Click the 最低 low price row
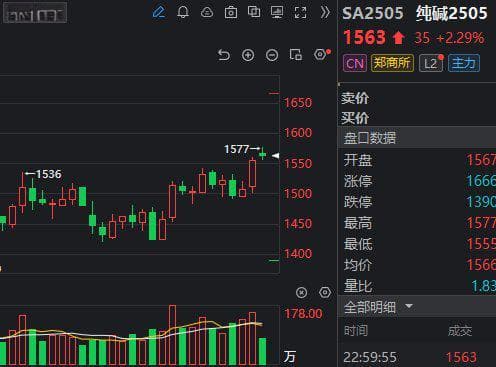Image resolution: width=496 pixels, height=367 pixels. [417, 244]
